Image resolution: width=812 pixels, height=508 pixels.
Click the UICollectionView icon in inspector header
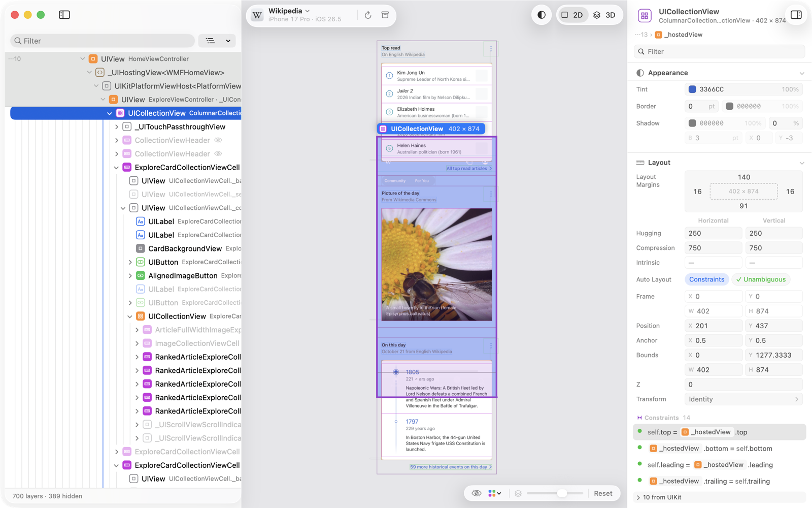(645, 16)
